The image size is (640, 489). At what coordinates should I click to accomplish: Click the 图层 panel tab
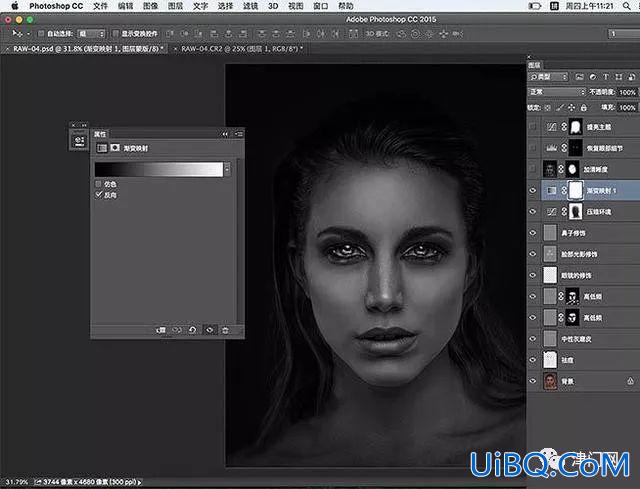534,65
